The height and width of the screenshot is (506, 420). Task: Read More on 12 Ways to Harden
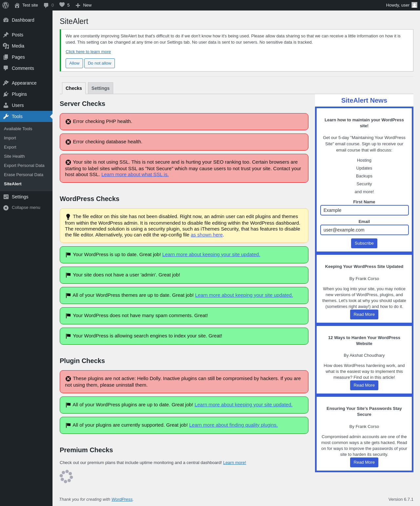point(364,385)
